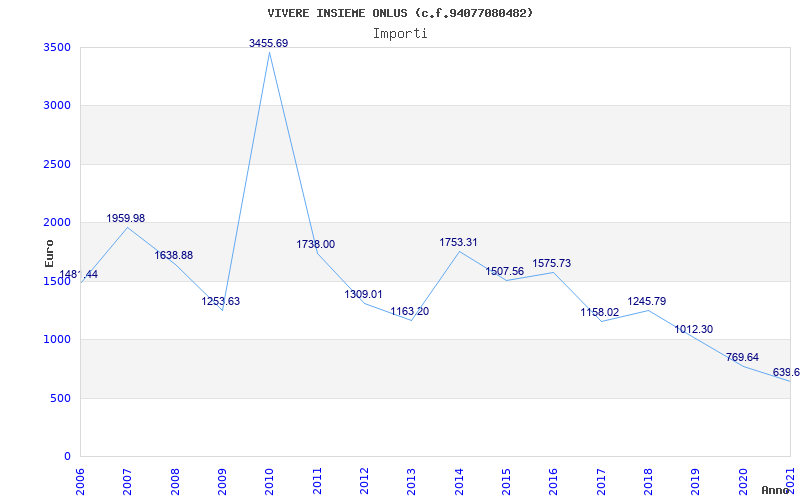Click the Importi chart subtitle
Image resolution: width=800 pixels, height=500 pixels.
coord(400,34)
